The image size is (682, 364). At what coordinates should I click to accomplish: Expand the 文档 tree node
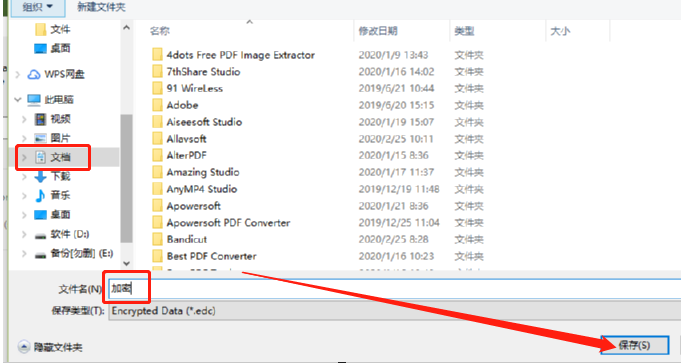[24, 157]
